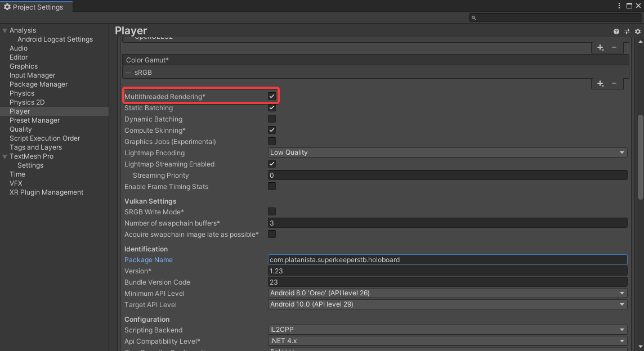Click the sRGB list item drag handle
The width and height of the screenshot is (644, 351).
click(x=128, y=73)
